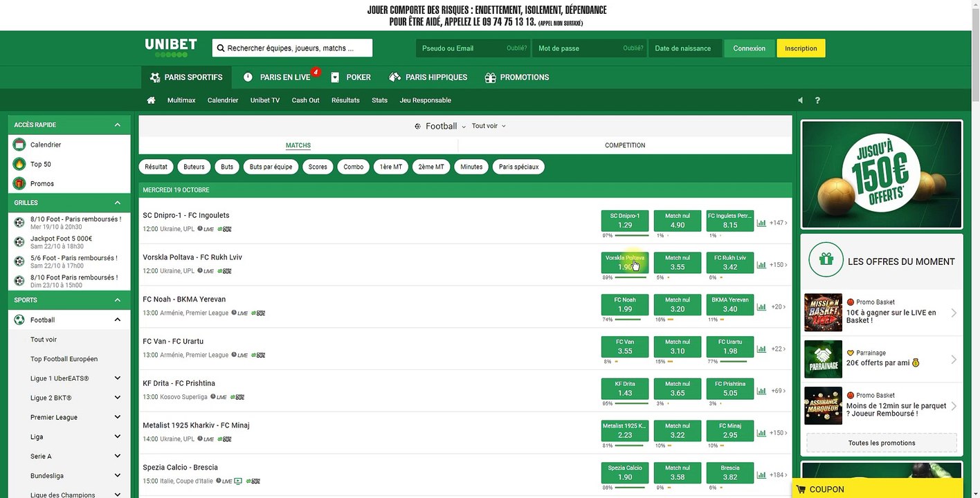Open Calendrier icon in Accès rapide
Image resolution: width=980 pixels, height=498 pixels.
pos(19,145)
